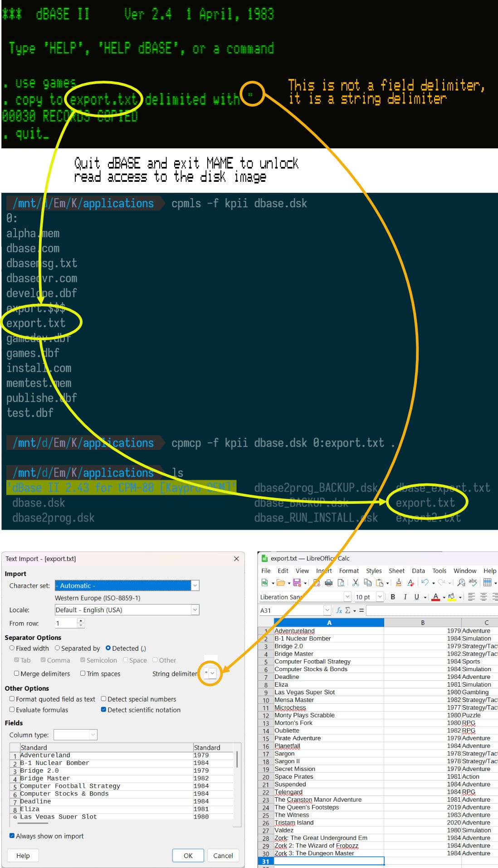Open the 10 pt font size dropdown
498x868 pixels.
[x=380, y=597]
